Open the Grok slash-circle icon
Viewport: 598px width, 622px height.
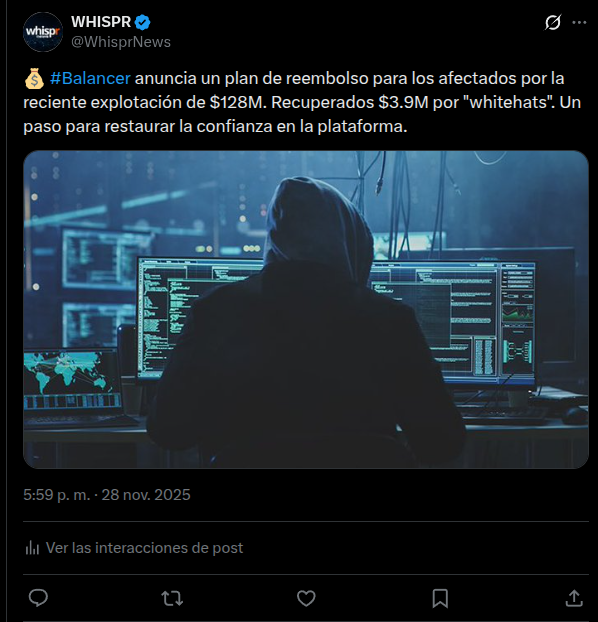coord(552,23)
